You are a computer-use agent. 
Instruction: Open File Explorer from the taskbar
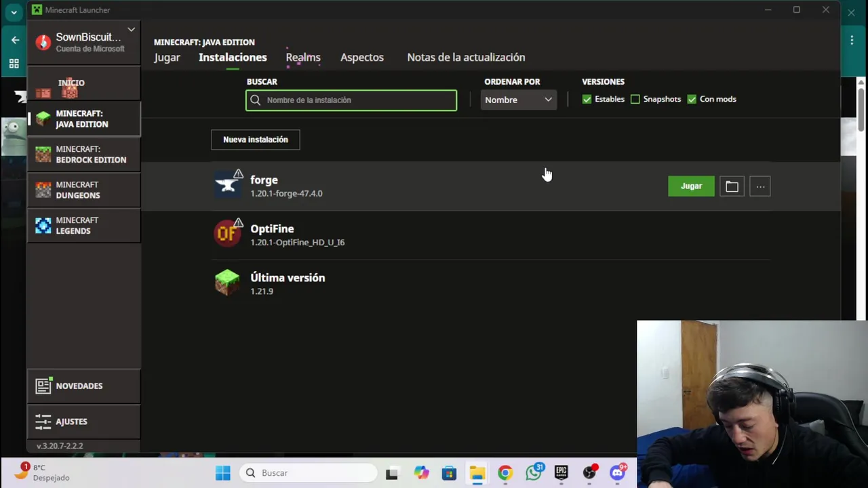coord(477,473)
